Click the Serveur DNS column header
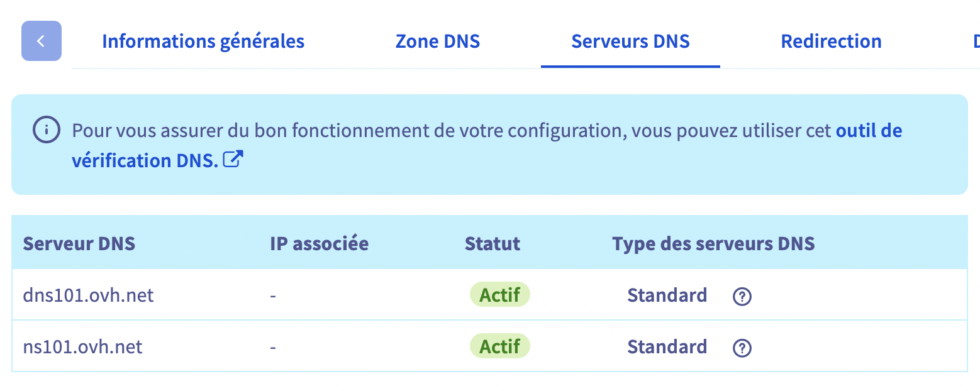The image size is (980, 391). click(x=79, y=243)
